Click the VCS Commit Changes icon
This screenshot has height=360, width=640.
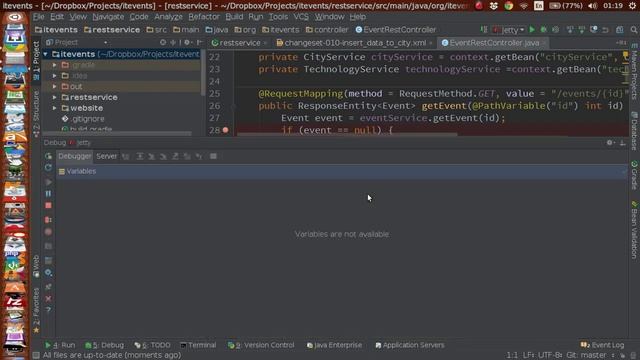(x=582, y=29)
